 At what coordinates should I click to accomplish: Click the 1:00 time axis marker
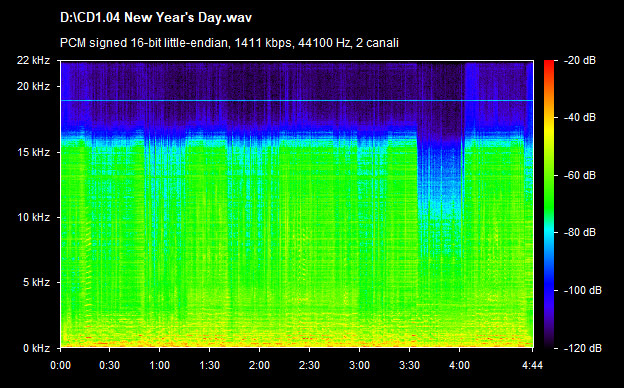click(x=160, y=365)
